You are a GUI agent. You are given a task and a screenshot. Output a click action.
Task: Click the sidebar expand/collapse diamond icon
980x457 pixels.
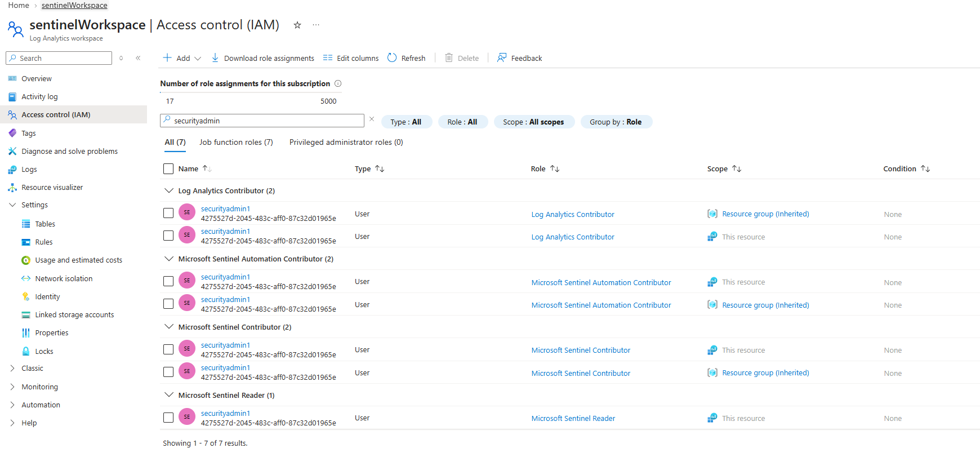(x=121, y=58)
